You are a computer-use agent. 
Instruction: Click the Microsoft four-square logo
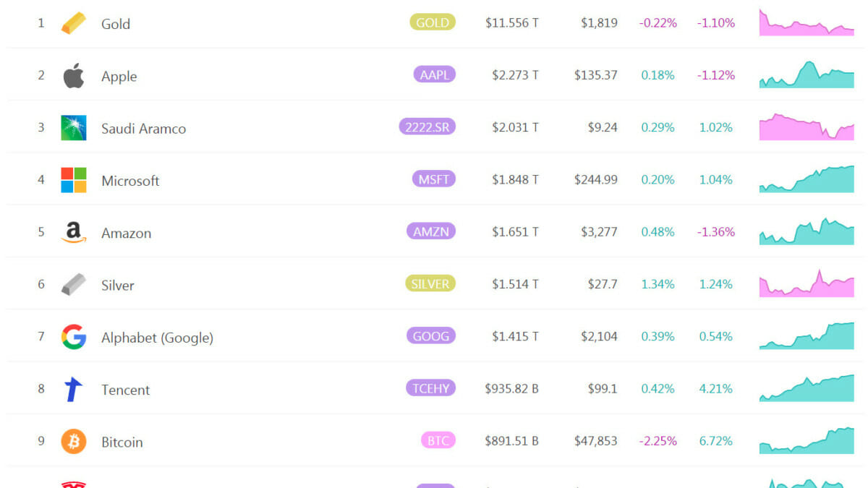pyautogui.click(x=73, y=180)
